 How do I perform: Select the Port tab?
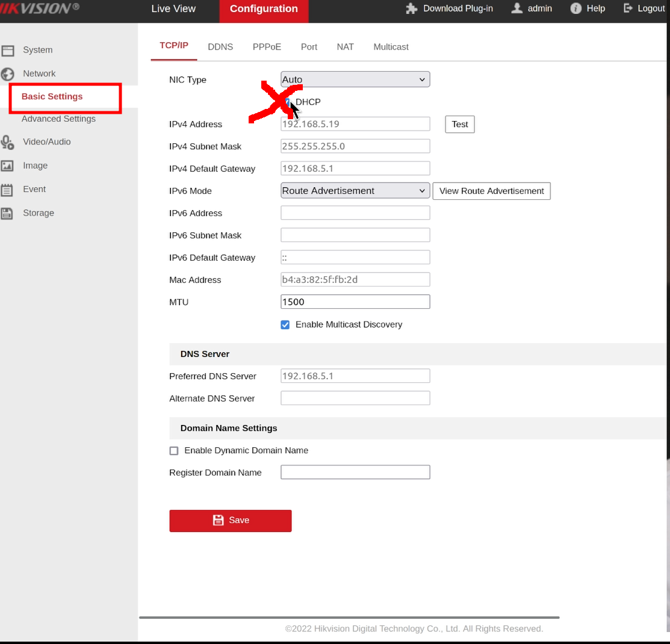309,47
